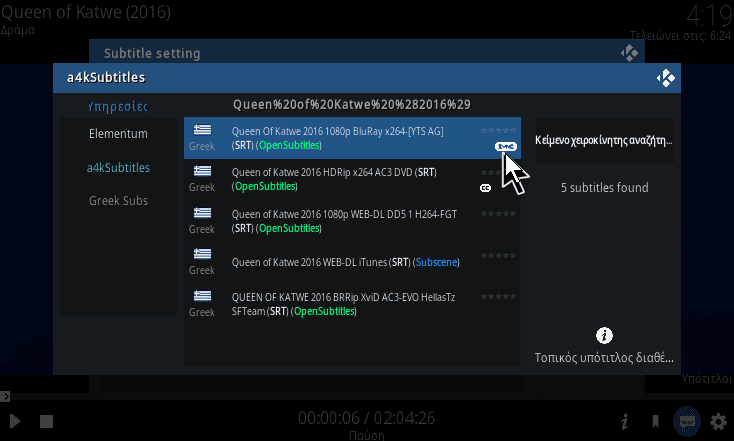The image size is (734, 441).
Task: Click the CC badge on the HDRip subtitle
Action: tap(485, 188)
